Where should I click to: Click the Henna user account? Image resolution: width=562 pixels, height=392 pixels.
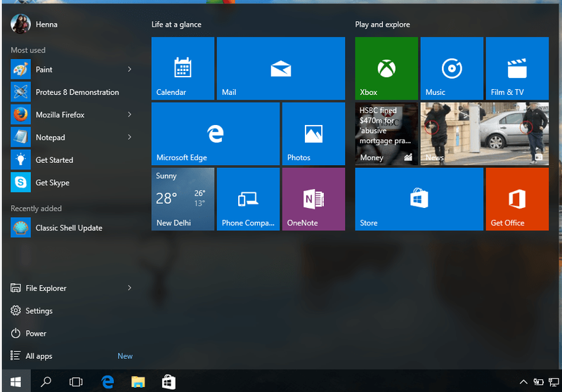click(34, 24)
